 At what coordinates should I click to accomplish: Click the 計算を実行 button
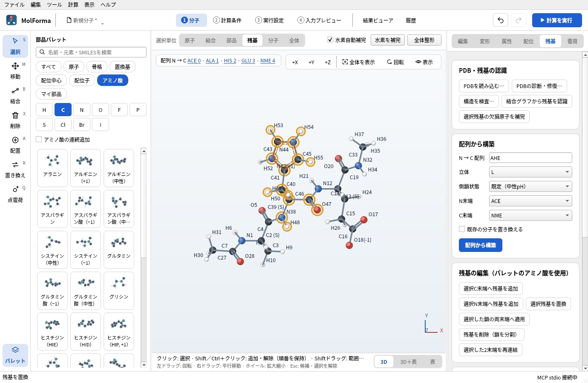(x=557, y=20)
